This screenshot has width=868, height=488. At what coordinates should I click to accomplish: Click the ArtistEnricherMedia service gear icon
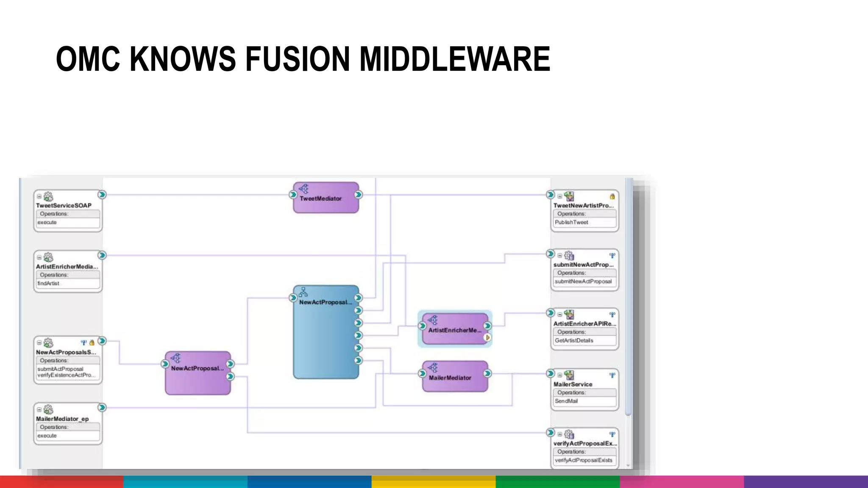[48, 258]
